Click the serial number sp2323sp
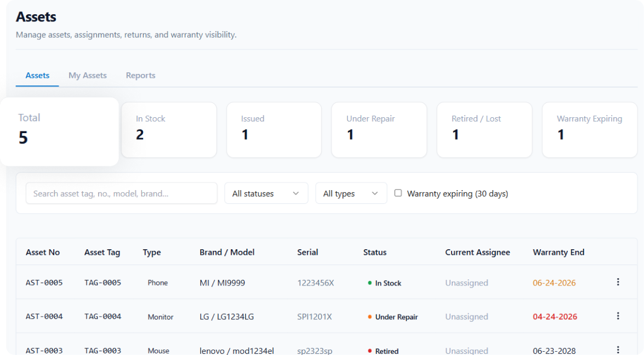Viewport: 644px width, 355px height. click(315, 351)
